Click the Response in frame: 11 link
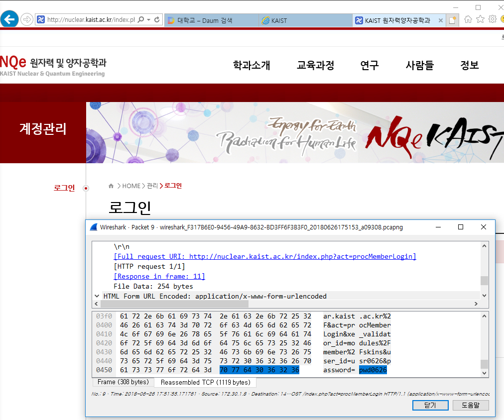The height and width of the screenshot is (420, 504). 159,277
